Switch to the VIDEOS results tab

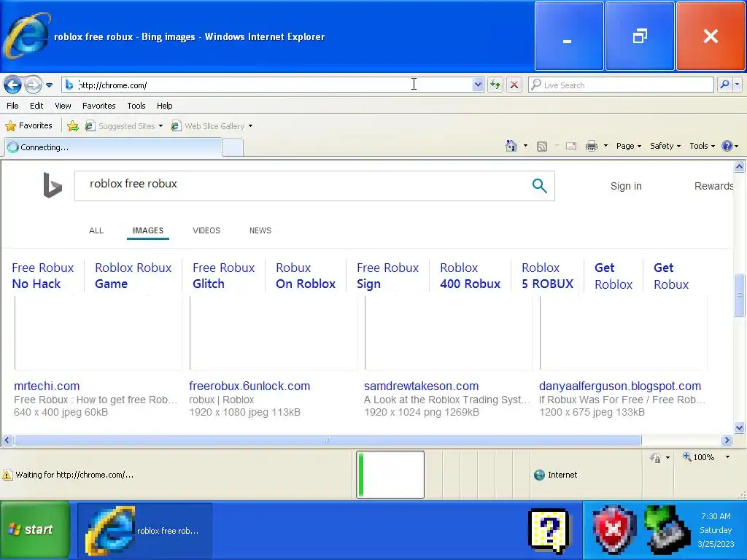coord(206,230)
